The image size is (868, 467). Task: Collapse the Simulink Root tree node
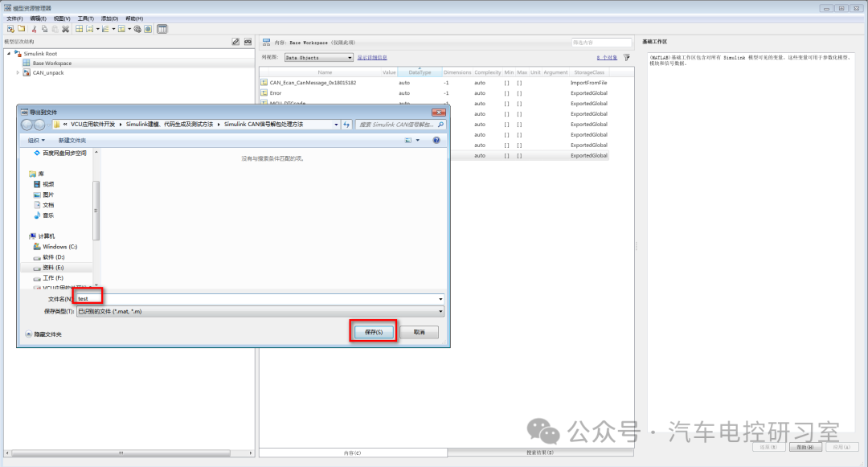tap(9, 54)
